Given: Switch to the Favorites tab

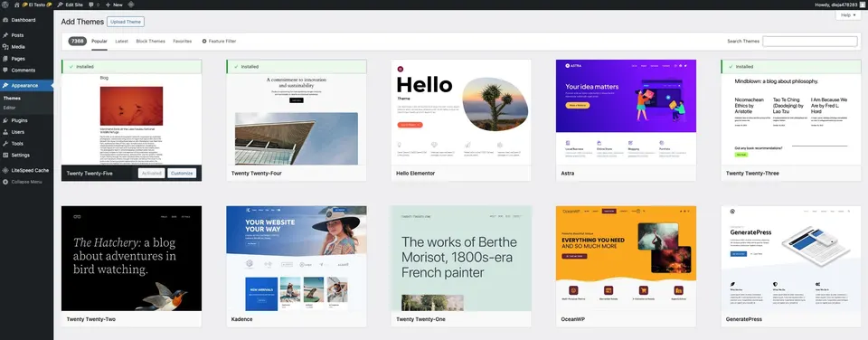Looking at the screenshot, I should (183, 41).
